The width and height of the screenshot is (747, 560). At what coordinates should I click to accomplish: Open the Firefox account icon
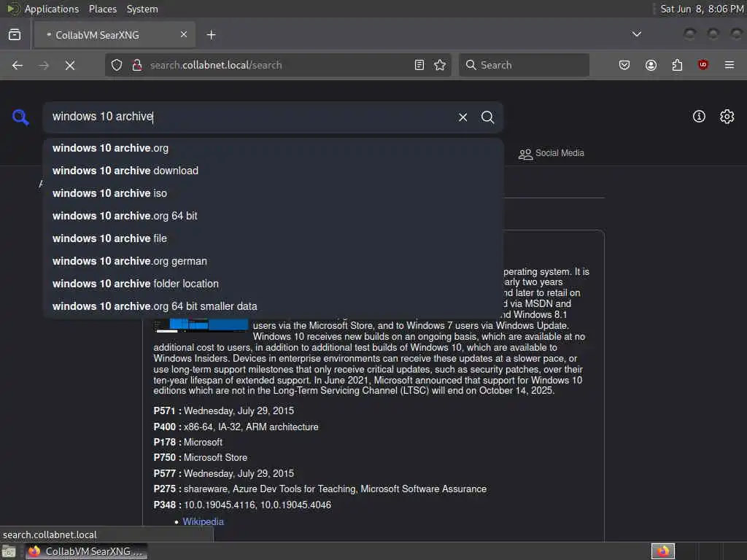pos(651,65)
